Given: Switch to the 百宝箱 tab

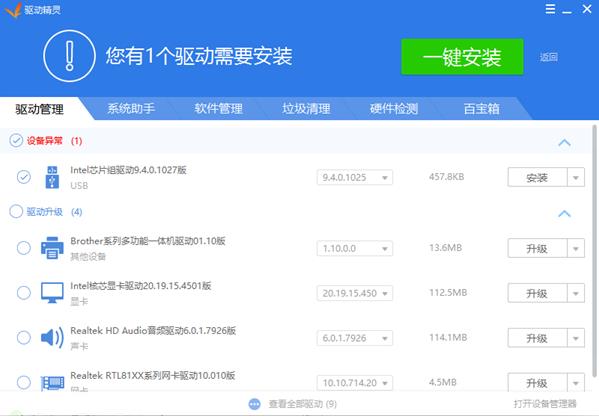Looking at the screenshot, I should click(x=481, y=109).
